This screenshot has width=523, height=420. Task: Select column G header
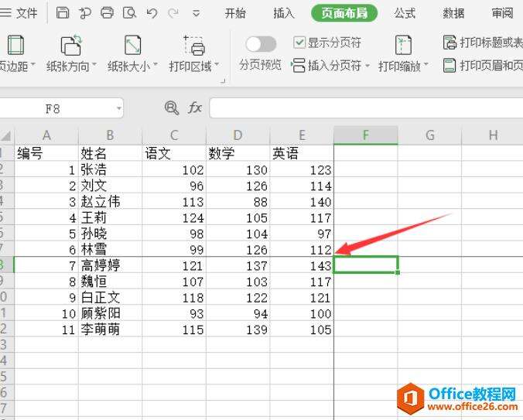430,135
